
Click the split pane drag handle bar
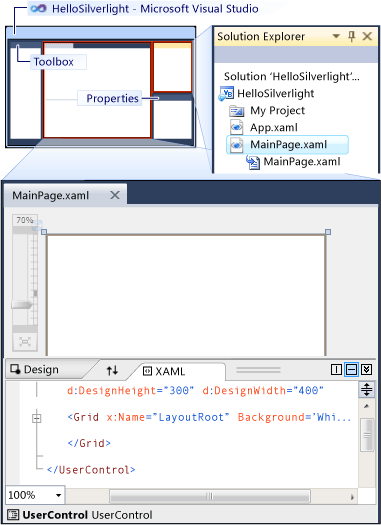pyautogui.click(x=258, y=370)
